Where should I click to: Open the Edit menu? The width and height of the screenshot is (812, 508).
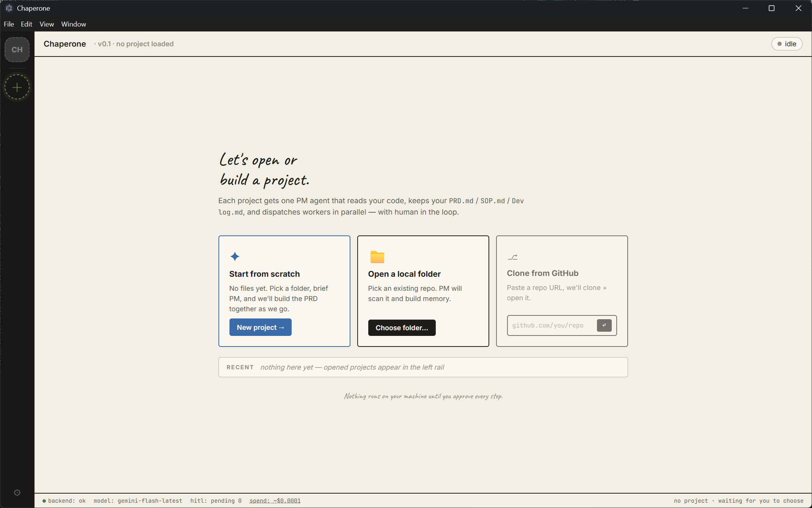(x=27, y=24)
